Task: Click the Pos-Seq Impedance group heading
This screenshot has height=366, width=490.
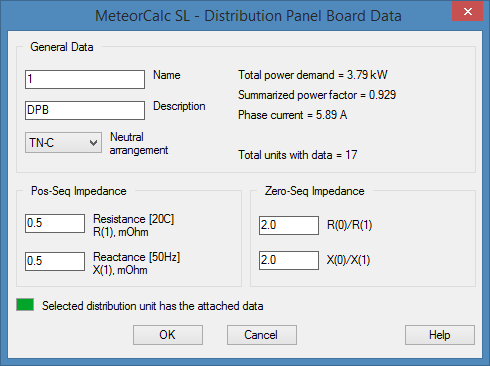Action: click(x=79, y=191)
